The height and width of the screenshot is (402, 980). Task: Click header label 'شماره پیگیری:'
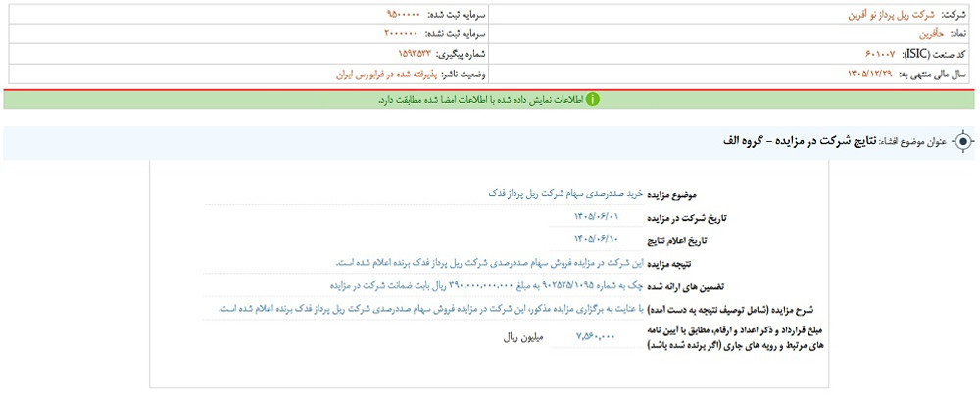pos(462,55)
